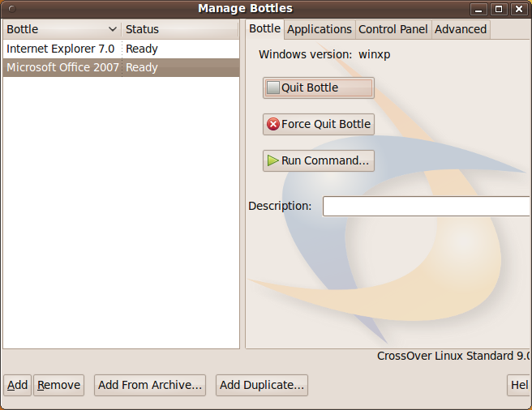532x410 pixels.
Task: Switch to the Bottle tab
Action: click(264, 28)
